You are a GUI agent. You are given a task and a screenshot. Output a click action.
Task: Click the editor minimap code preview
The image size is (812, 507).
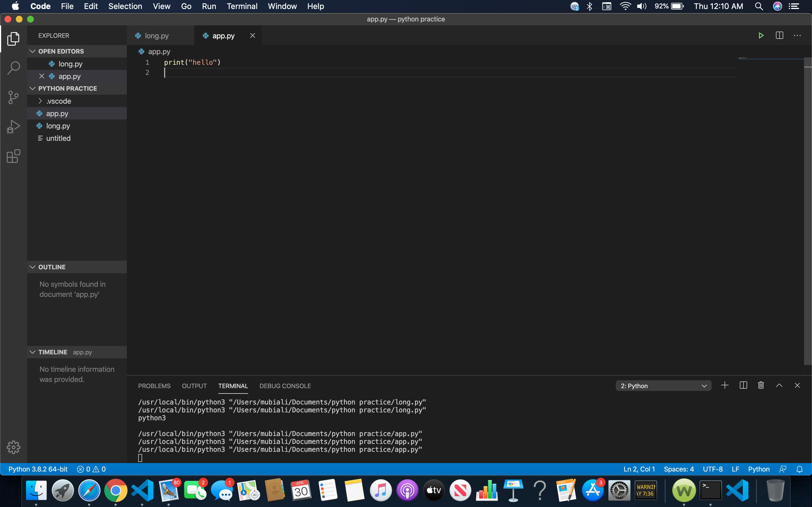click(x=743, y=58)
